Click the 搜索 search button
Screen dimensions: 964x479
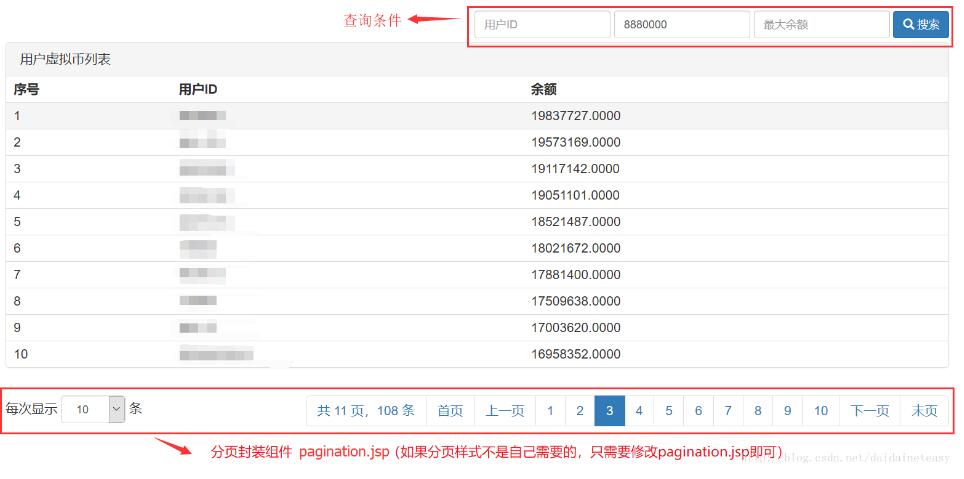click(920, 24)
